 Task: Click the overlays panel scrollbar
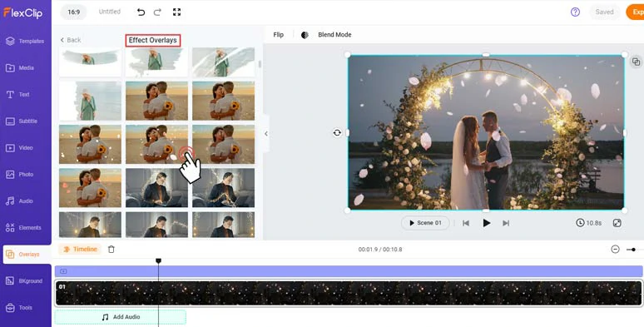(260, 65)
